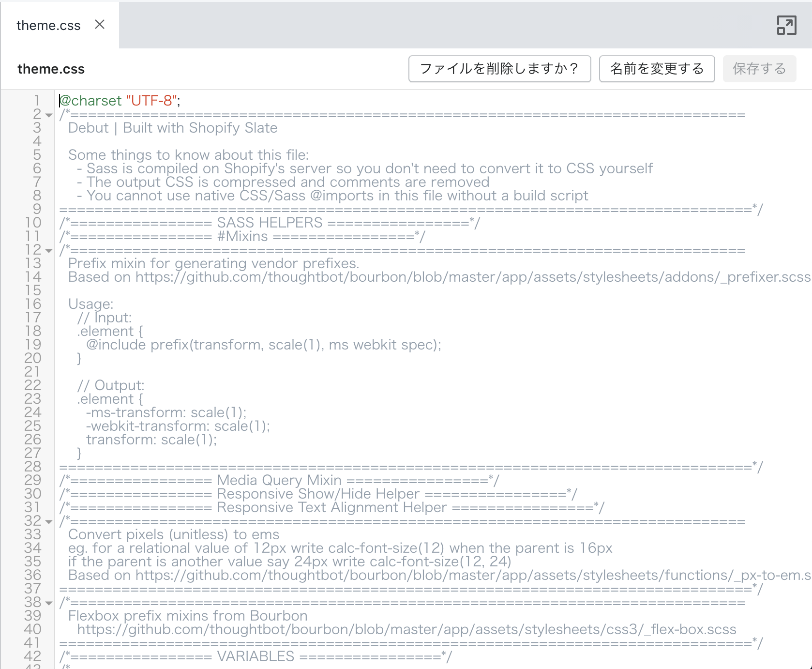Collapse the comment fold at line 12
812x669 pixels.
(48, 251)
